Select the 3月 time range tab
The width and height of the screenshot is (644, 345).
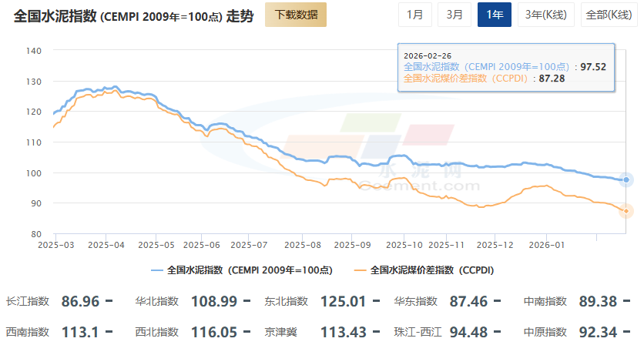pyautogui.click(x=454, y=15)
